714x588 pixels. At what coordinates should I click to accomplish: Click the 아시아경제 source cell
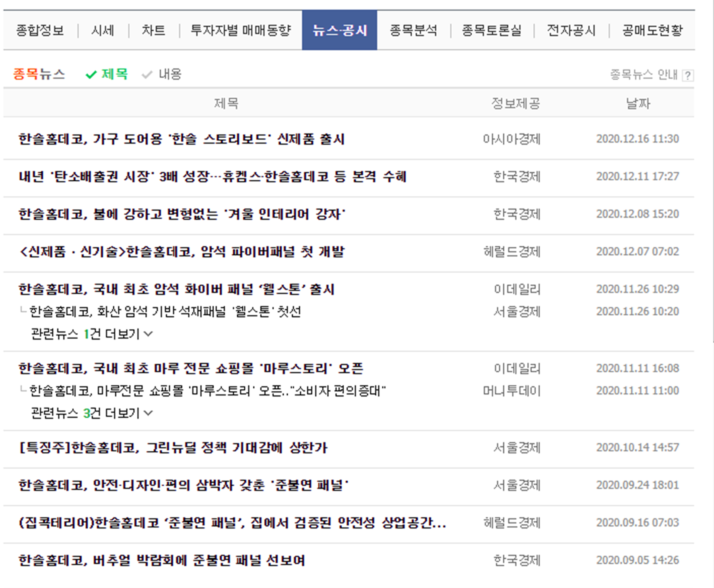tap(512, 139)
